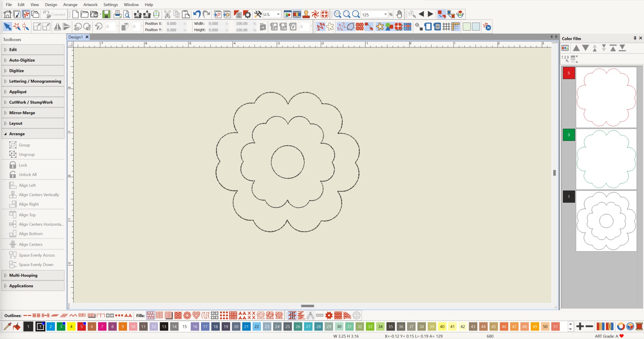Toggle Show Bitmap Artwork orange flower button
Screen dimensions: 644x339
click(380, 27)
